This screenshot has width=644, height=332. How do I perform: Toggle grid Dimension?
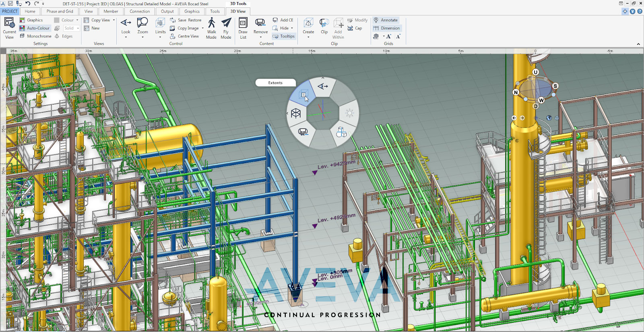(386, 28)
